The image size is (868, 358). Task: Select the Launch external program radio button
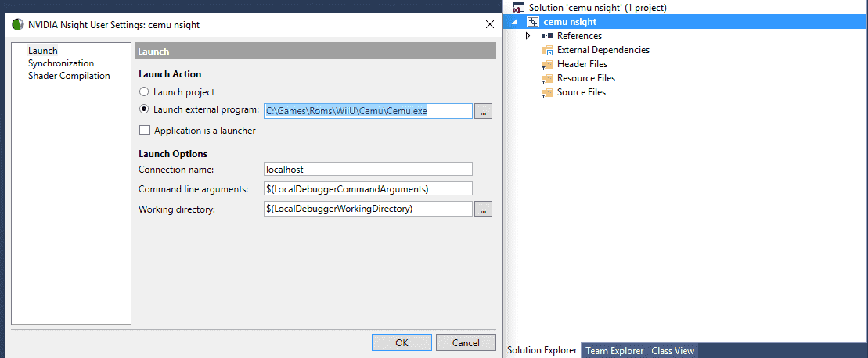pos(144,109)
